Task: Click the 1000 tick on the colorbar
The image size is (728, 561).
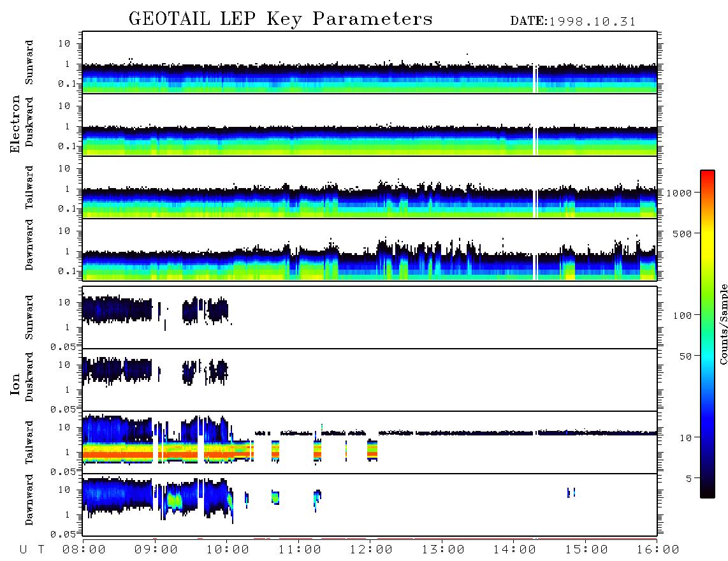Action: pyautogui.click(x=680, y=193)
